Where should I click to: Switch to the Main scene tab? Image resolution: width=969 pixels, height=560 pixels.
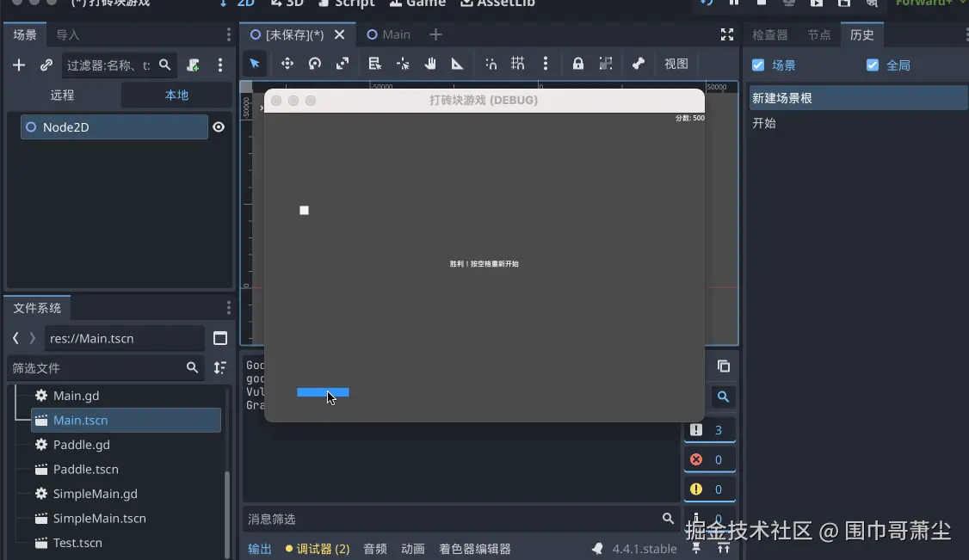(389, 34)
